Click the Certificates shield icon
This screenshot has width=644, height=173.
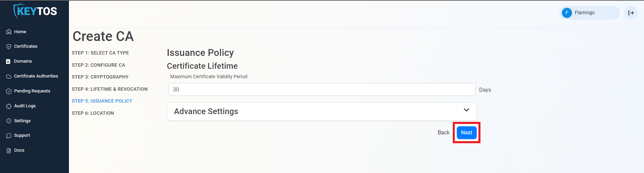pos(9,47)
